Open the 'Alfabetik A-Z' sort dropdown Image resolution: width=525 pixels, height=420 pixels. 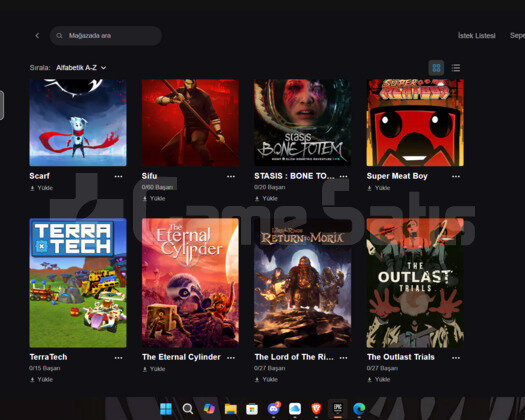tap(81, 68)
